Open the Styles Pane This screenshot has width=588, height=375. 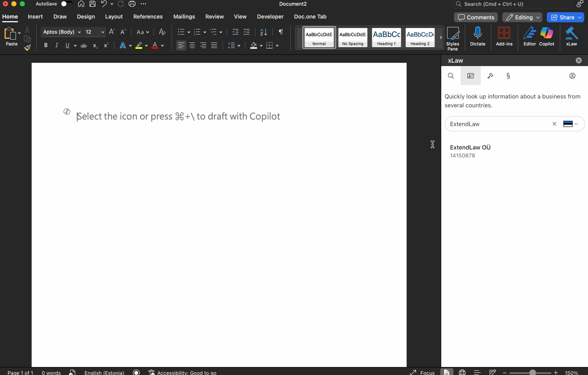(453, 38)
